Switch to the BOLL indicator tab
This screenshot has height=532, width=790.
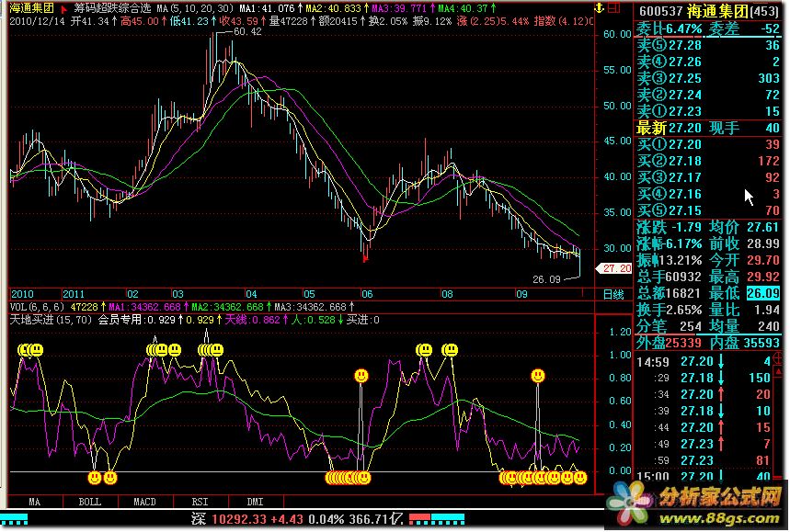coord(90,502)
